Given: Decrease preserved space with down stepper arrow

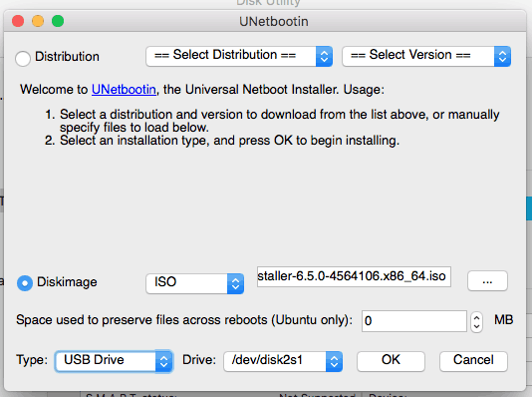Looking at the screenshot, I should coord(476,327).
